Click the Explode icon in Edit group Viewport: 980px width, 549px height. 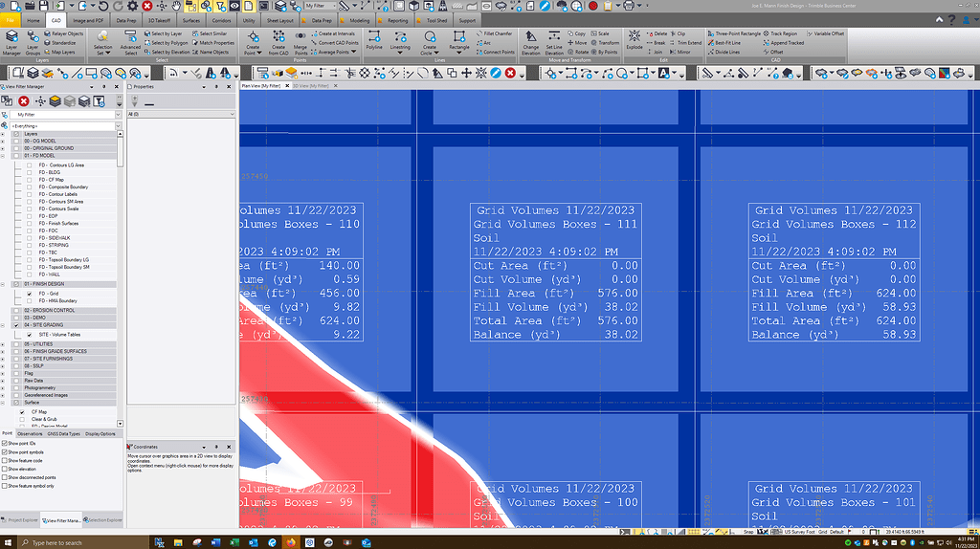tap(635, 43)
